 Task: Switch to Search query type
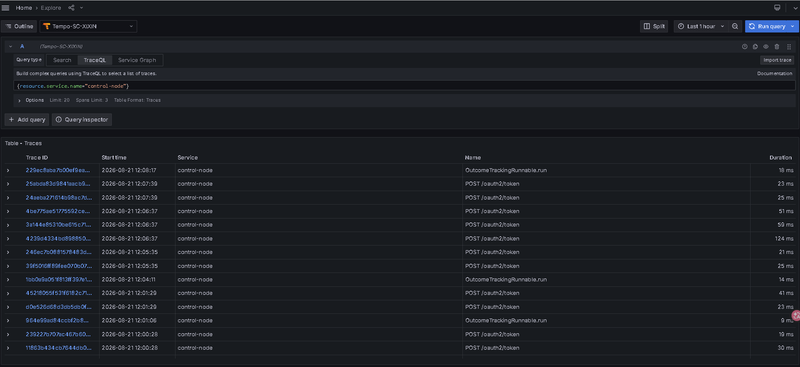click(62, 60)
